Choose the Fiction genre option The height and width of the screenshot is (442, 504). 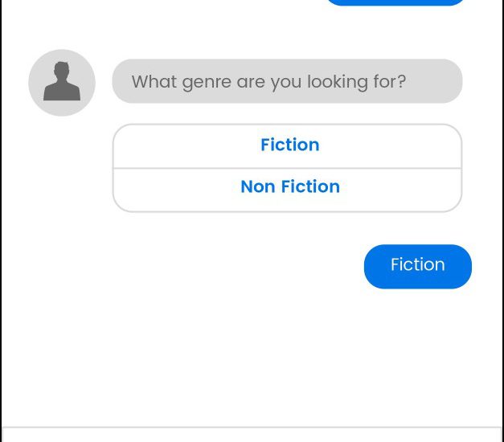coord(287,146)
